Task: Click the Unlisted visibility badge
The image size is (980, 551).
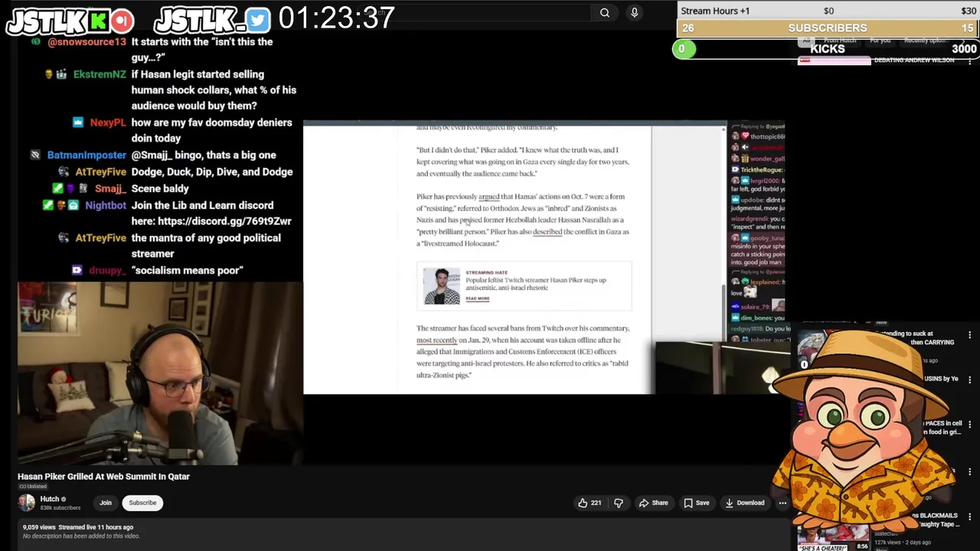Action: pos(32,487)
